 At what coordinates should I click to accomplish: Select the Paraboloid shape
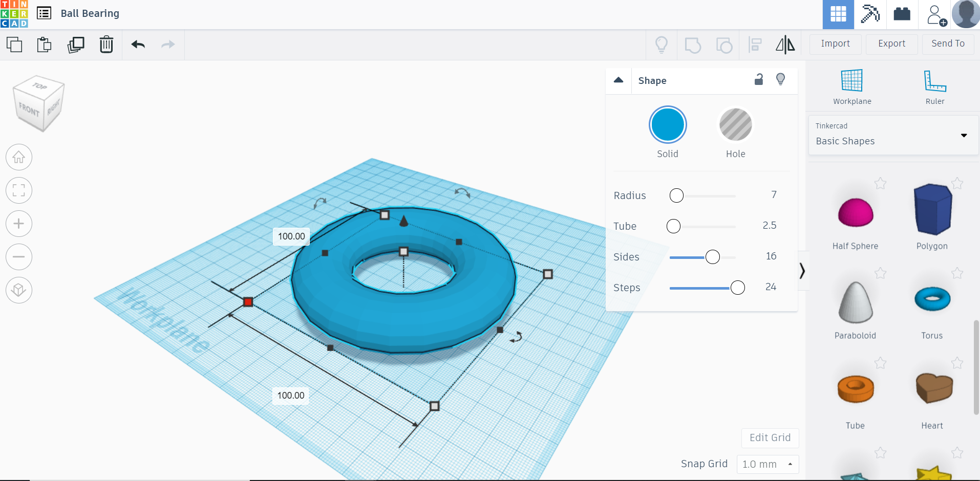coord(855,302)
